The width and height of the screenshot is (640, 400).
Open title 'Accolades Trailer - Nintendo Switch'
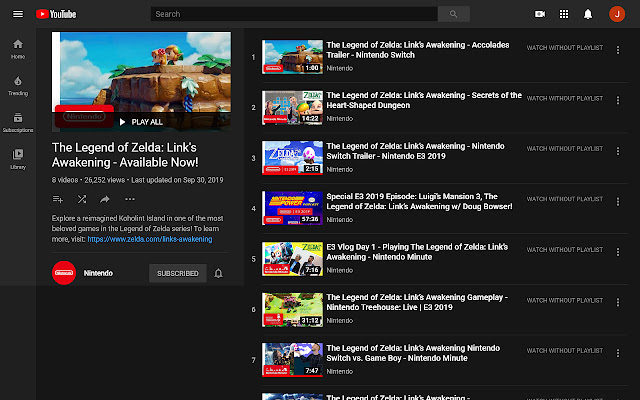click(x=418, y=50)
